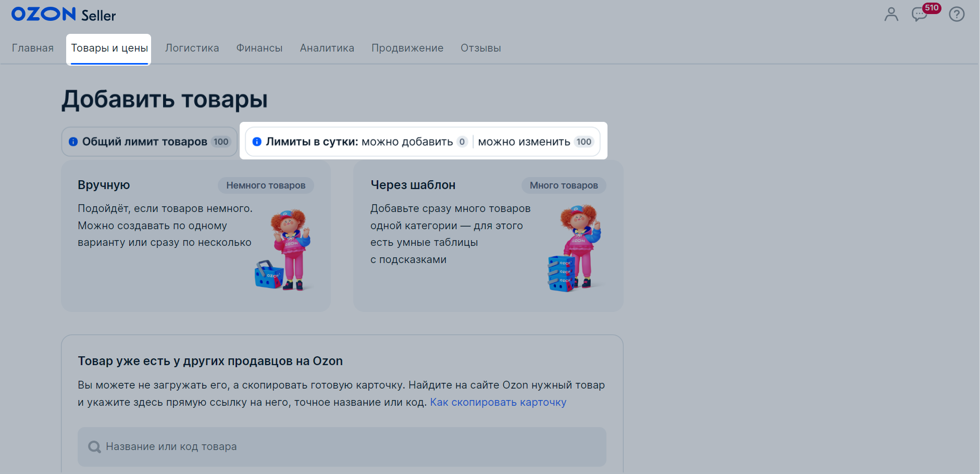
Task: Click the Лимиты в сутки label
Action: point(312,142)
